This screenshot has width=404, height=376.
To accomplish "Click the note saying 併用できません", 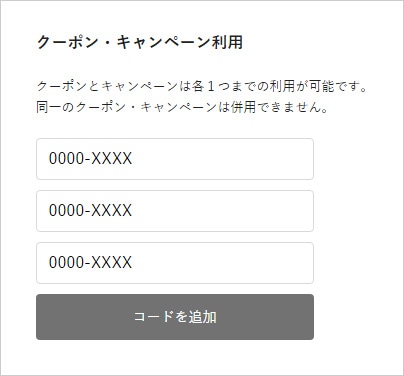I will 182,107.
